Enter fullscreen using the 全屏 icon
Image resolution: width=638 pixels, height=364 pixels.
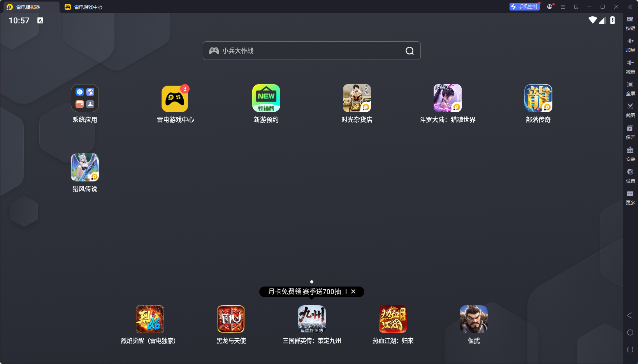630,88
